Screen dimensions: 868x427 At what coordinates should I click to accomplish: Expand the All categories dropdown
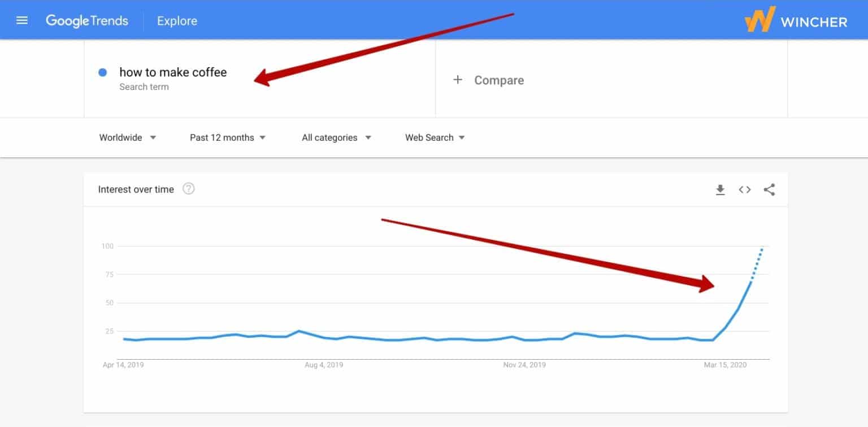point(336,137)
